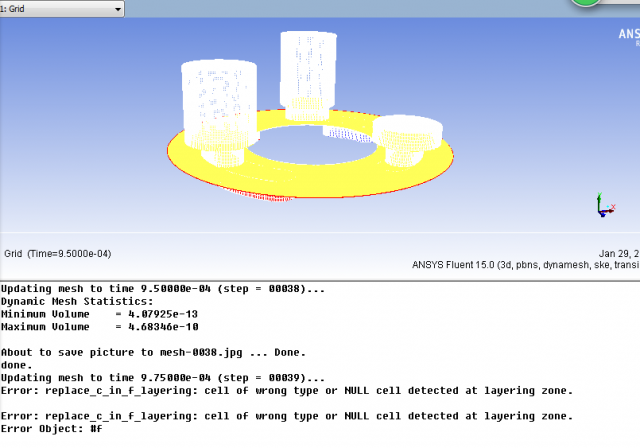The width and height of the screenshot is (640, 448).
Task: Click the XYZ axis triad
Action: click(x=603, y=206)
